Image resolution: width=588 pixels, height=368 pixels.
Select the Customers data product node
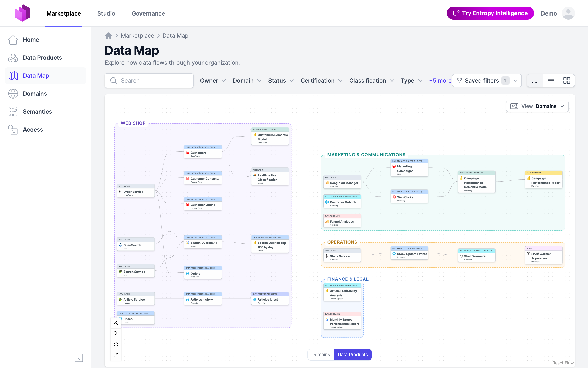tap(203, 152)
